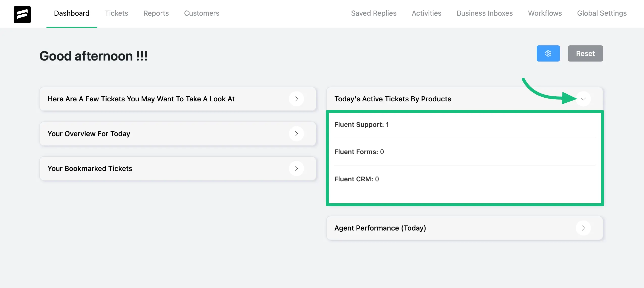
Task: Go to Workflows
Action: tap(545, 13)
